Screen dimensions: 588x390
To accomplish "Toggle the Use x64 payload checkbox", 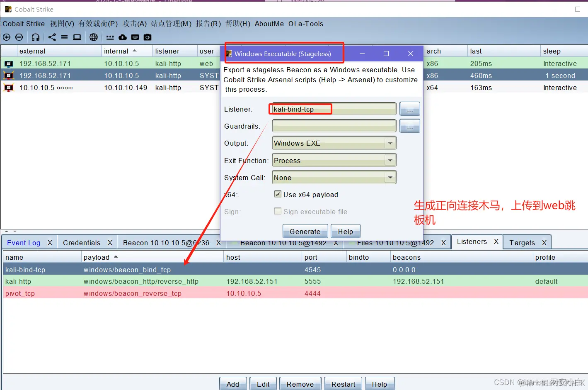I will coord(278,194).
